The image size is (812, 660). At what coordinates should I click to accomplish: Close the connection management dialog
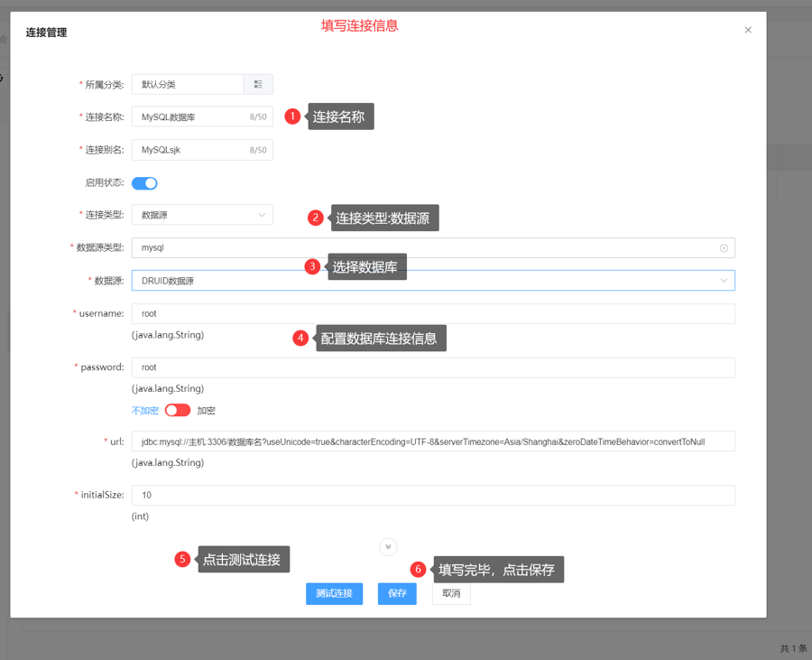point(748,30)
